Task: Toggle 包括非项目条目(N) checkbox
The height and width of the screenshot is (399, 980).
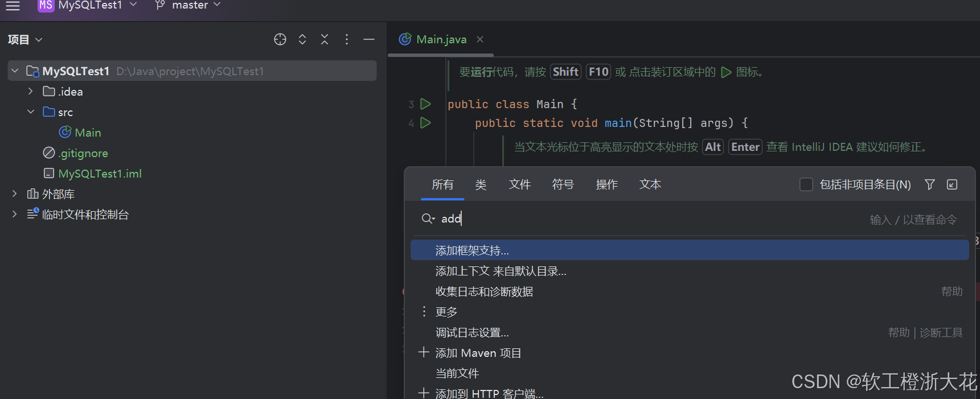Action: (x=806, y=184)
